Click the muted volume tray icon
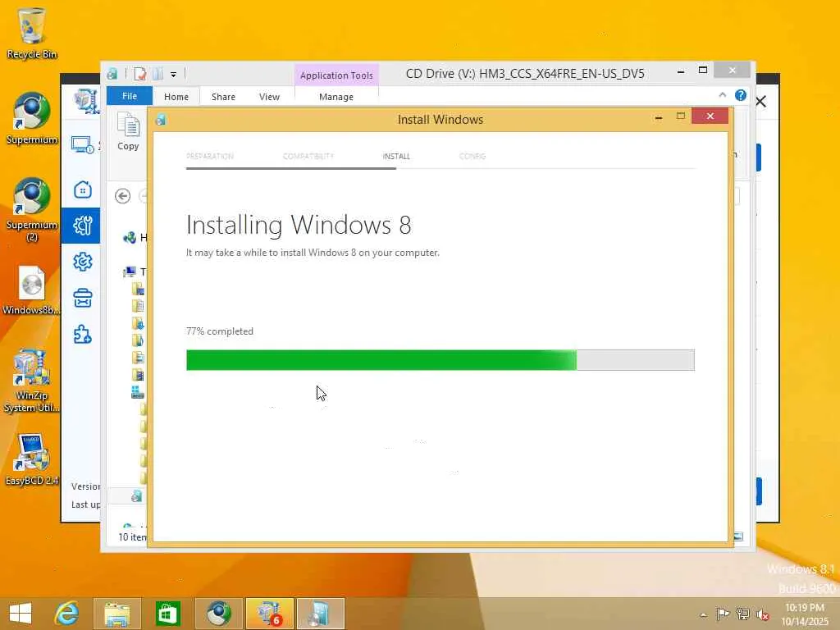The width and height of the screenshot is (840, 630). point(762,614)
